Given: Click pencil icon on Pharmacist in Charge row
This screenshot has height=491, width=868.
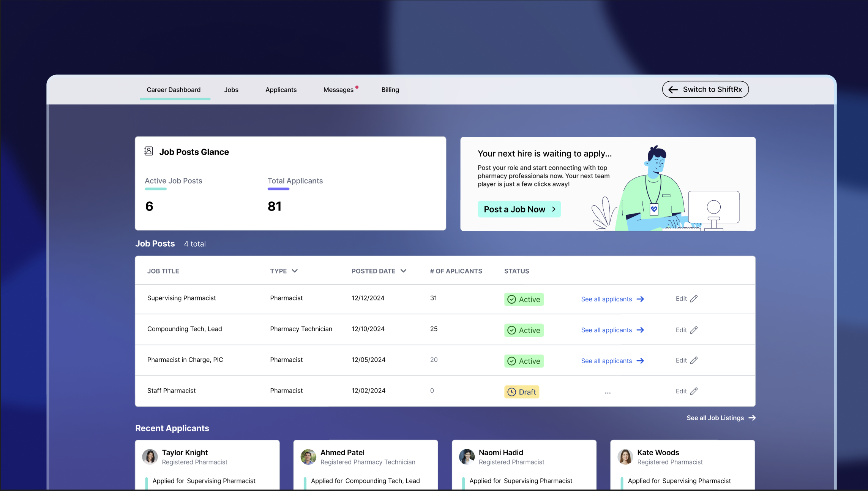Looking at the screenshot, I should (x=694, y=360).
